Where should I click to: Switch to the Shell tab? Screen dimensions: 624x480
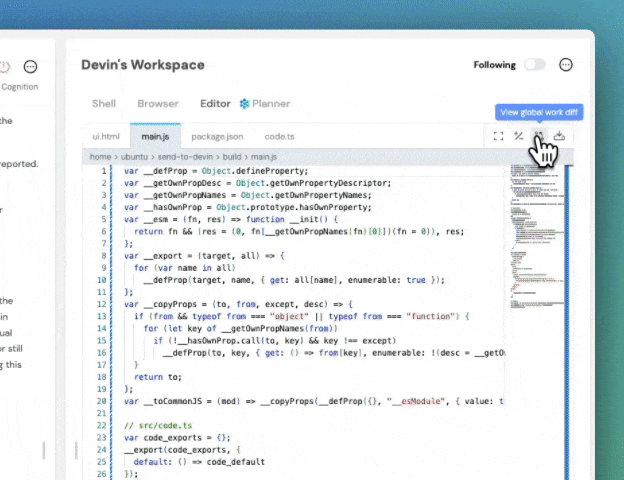pyautogui.click(x=103, y=103)
